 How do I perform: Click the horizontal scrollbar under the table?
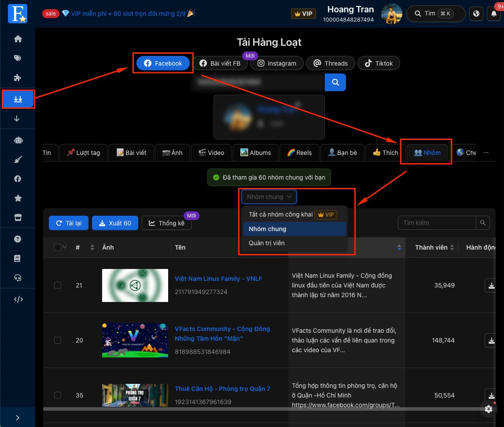pyautogui.click(x=269, y=409)
